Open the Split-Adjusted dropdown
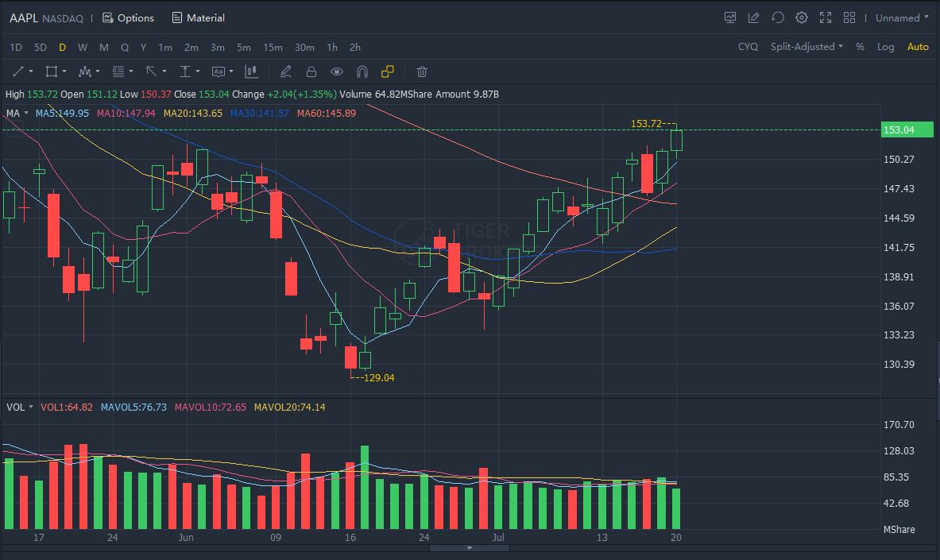 pos(807,47)
